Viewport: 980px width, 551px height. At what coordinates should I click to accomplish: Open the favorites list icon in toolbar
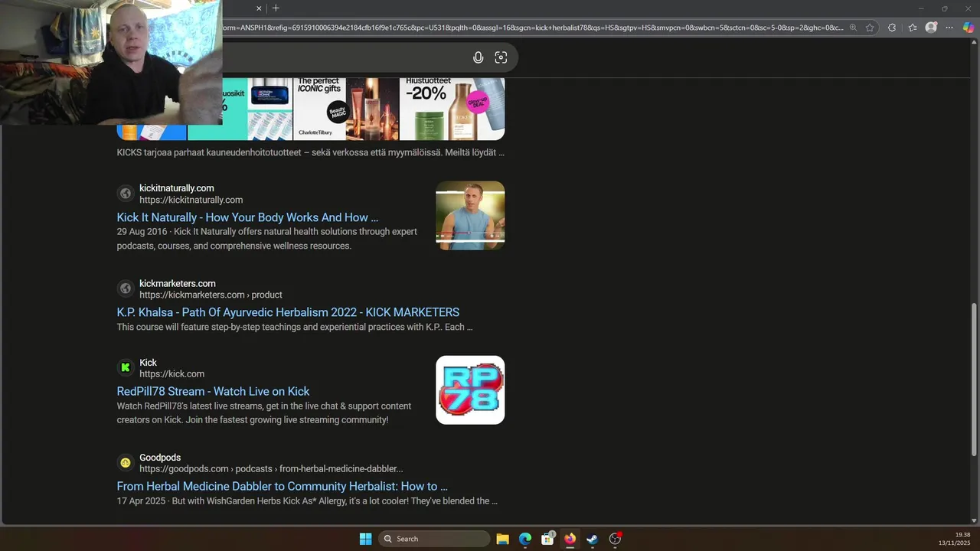click(913, 28)
